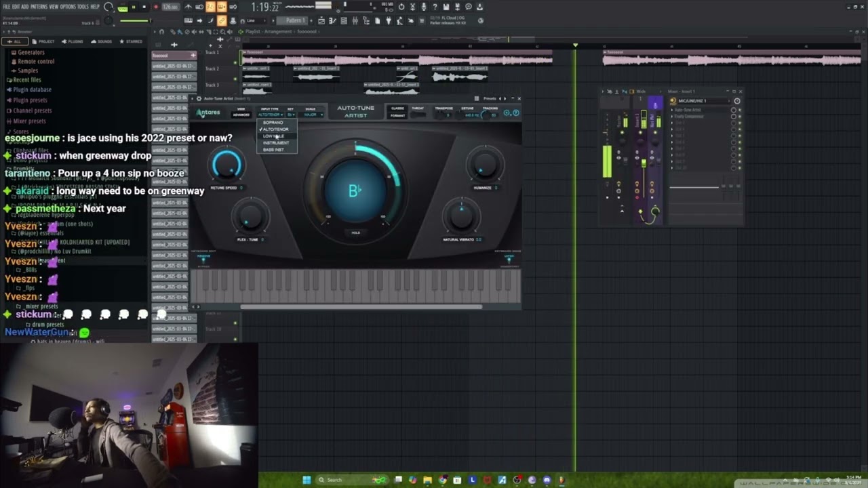Open Auto-Tune settings gear icon
The image size is (868, 488).
pyautogui.click(x=506, y=113)
